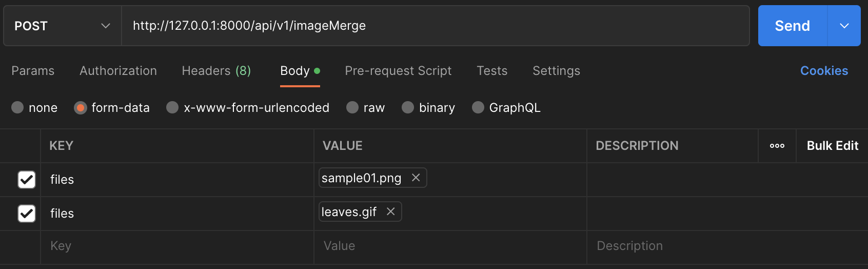Click the Send request button
Image resolution: width=868 pixels, height=269 pixels.
792,26
